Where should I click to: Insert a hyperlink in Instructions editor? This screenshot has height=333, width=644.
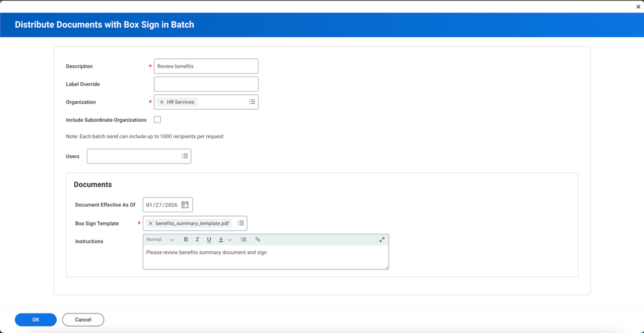258,239
